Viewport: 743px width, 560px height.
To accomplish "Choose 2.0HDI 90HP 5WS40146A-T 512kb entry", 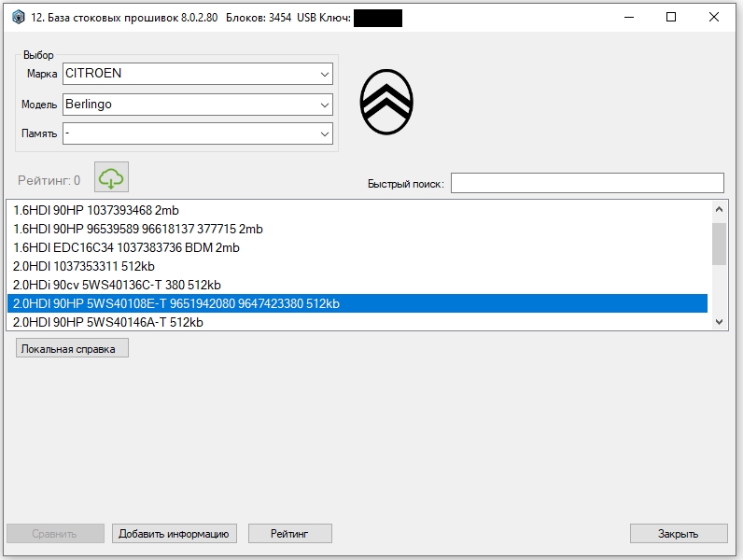I will point(357,322).
